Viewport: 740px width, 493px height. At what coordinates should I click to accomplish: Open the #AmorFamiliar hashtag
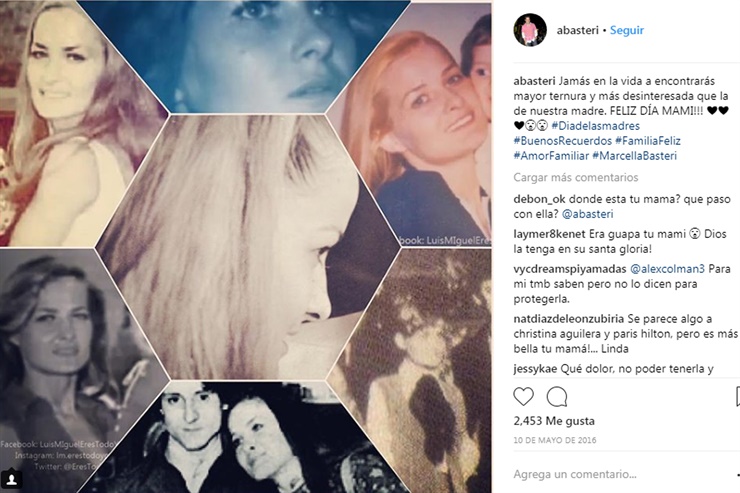tap(551, 156)
